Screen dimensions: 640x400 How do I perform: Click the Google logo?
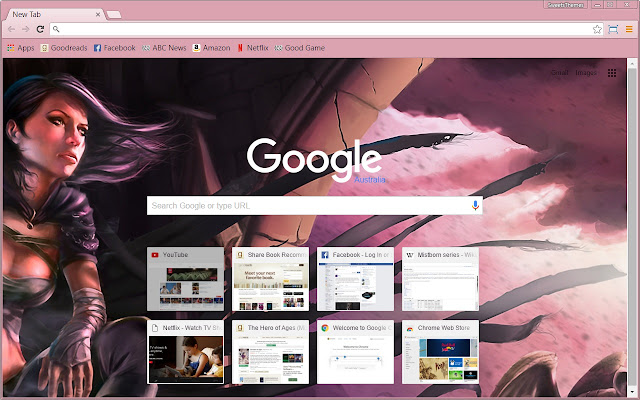(x=314, y=158)
